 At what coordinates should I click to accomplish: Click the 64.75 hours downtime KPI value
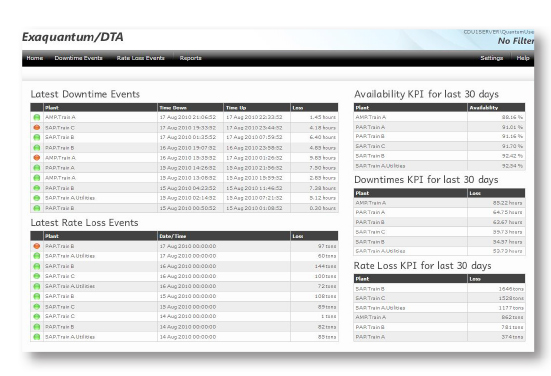click(507, 212)
